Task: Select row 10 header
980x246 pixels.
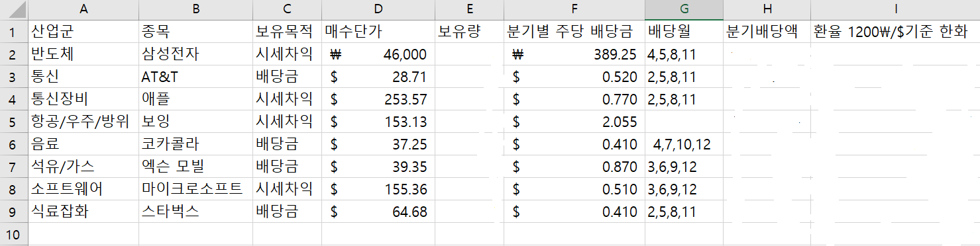Action: (13, 234)
